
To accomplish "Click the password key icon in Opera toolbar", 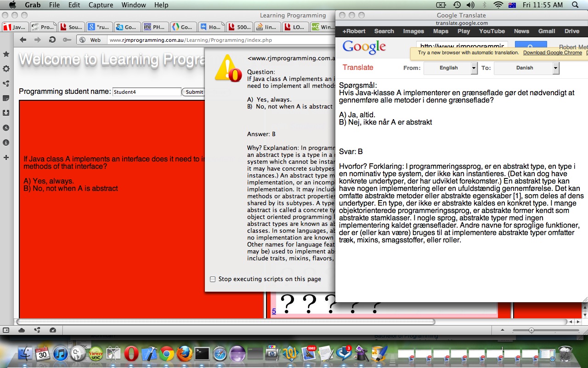I will (67, 40).
